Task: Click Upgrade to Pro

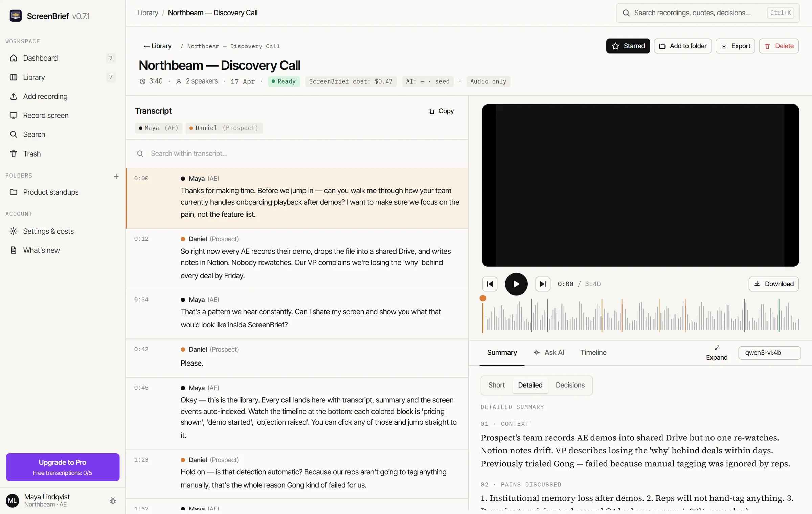Action: pyautogui.click(x=63, y=467)
